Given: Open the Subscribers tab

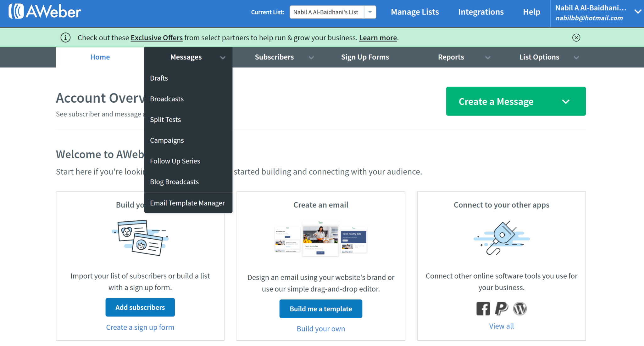Looking at the screenshot, I should tap(274, 57).
